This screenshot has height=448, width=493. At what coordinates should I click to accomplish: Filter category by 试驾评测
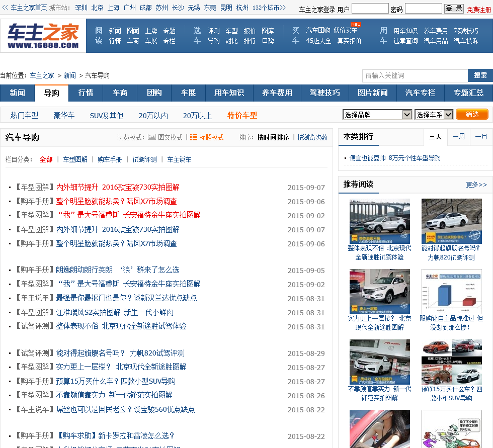145,159
